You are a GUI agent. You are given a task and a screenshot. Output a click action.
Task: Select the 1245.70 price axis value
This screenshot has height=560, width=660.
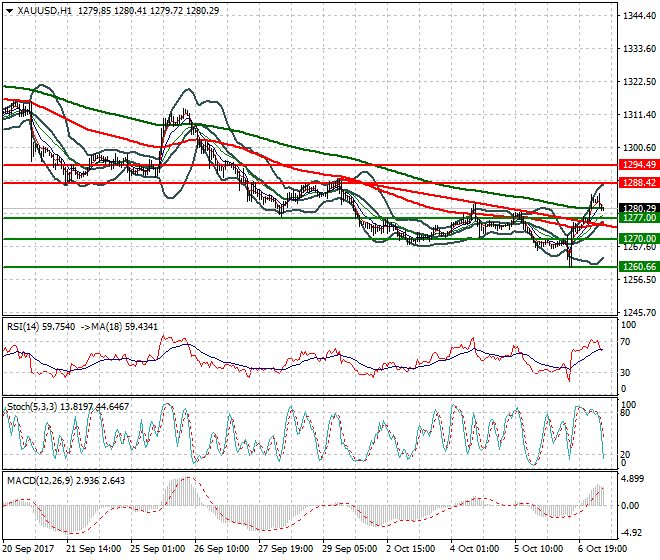[x=639, y=312]
